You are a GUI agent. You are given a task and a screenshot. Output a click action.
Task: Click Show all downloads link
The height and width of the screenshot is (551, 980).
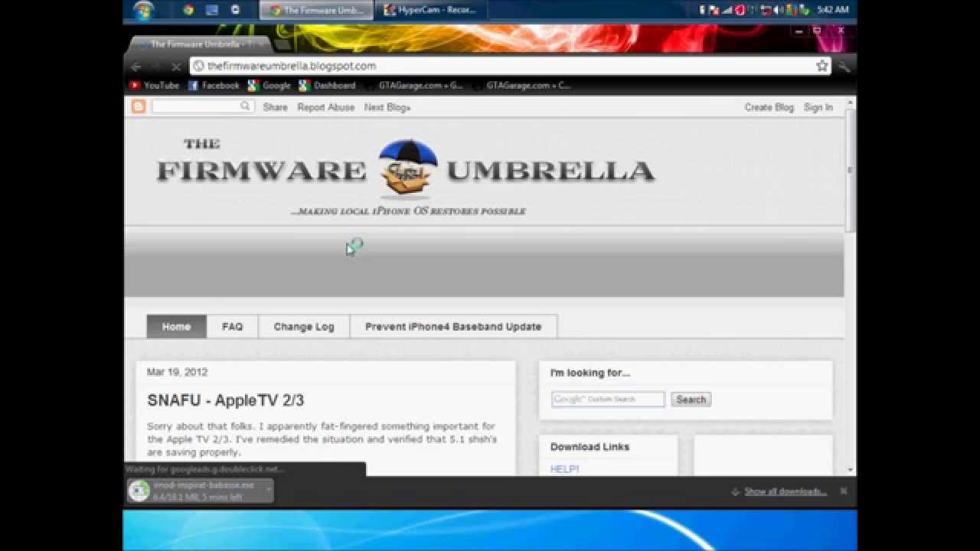(x=786, y=491)
